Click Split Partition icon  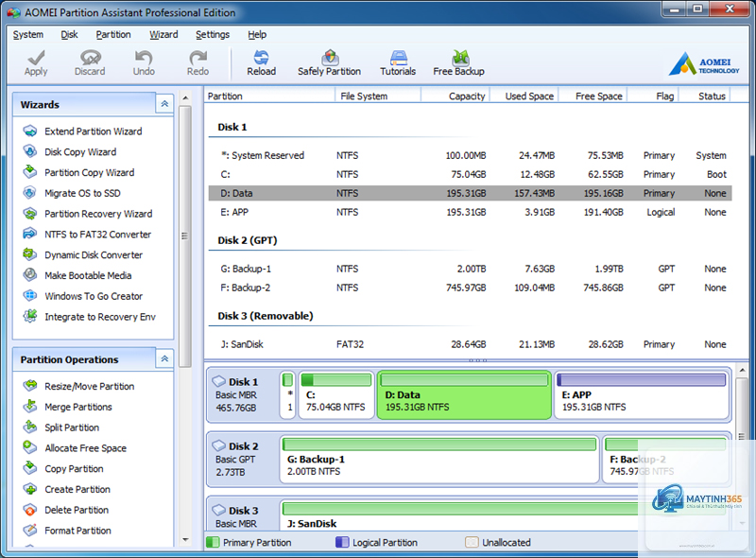30,427
